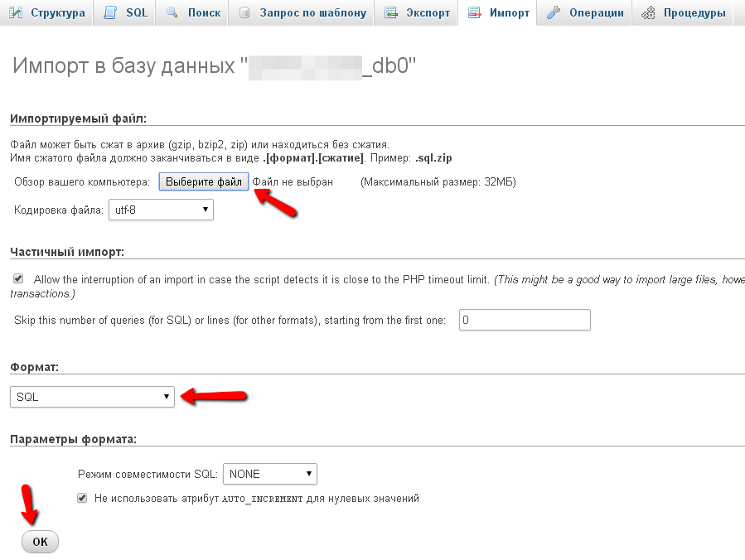Viewport: 745px width, 560px height.
Task: Open the Запрос по шаблону tab
Action: (312, 13)
